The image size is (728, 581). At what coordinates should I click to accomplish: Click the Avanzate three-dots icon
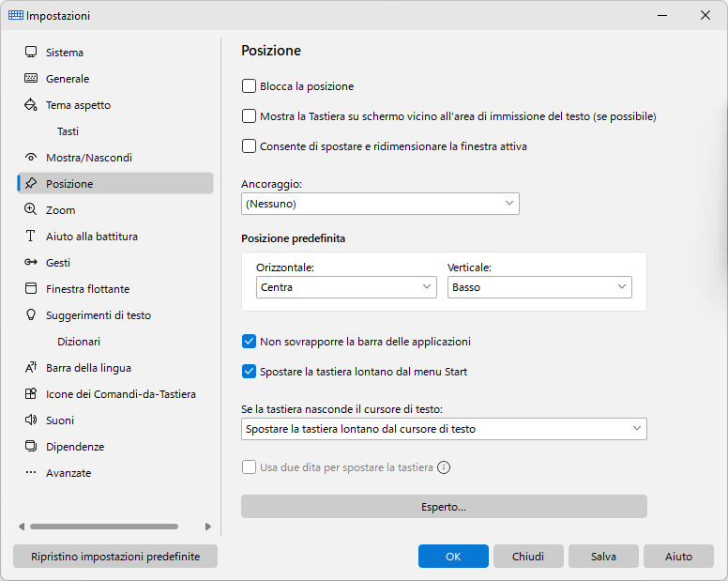pos(31,472)
